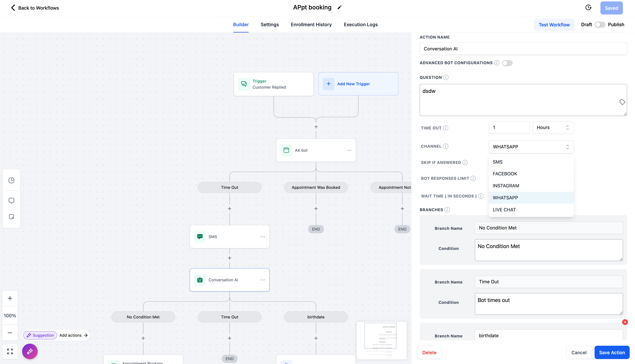Enable Advanced Bot Configurations toggle
Image resolution: width=635 pixels, height=364 pixels.
tap(507, 63)
